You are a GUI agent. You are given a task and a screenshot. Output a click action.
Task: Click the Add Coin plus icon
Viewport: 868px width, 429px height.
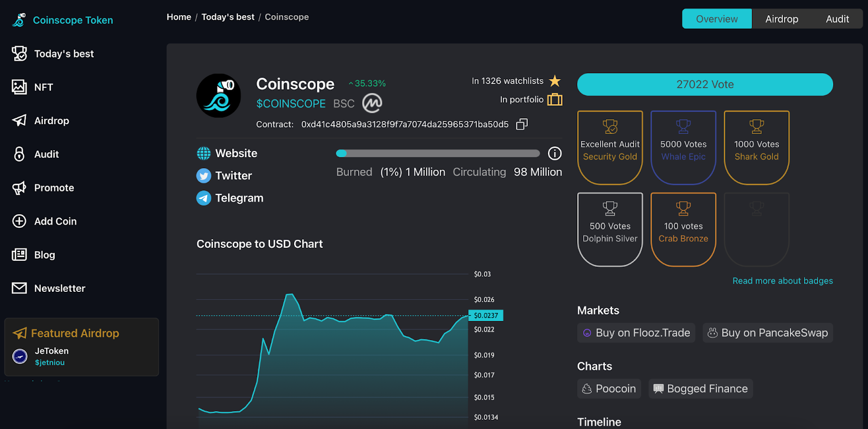pos(20,221)
